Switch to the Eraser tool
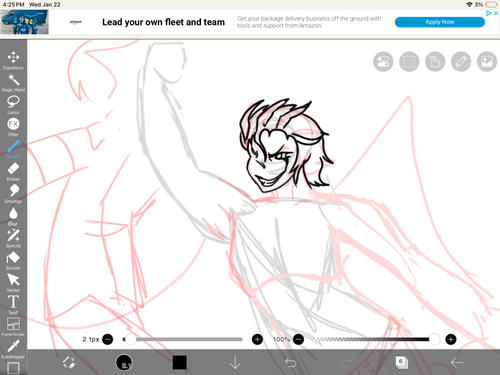500x375 pixels. coord(13,171)
